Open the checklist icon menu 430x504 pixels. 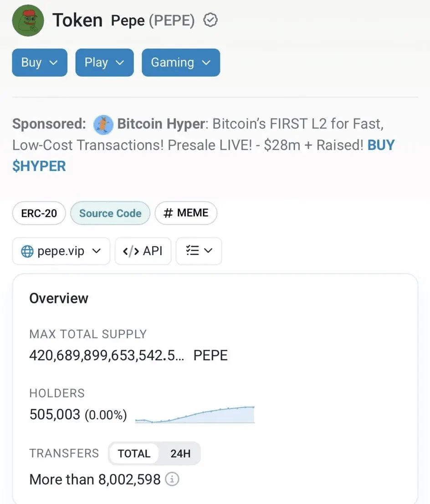pyautogui.click(x=199, y=251)
